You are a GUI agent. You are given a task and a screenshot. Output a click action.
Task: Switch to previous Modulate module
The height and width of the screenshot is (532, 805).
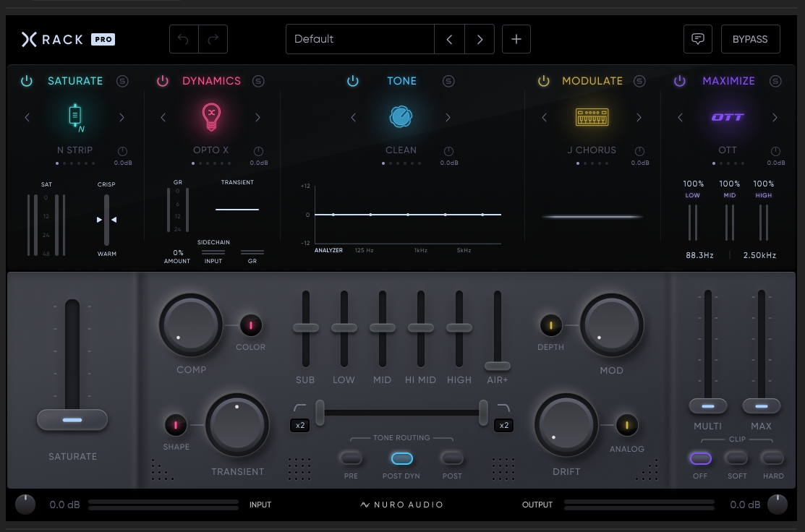click(544, 118)
